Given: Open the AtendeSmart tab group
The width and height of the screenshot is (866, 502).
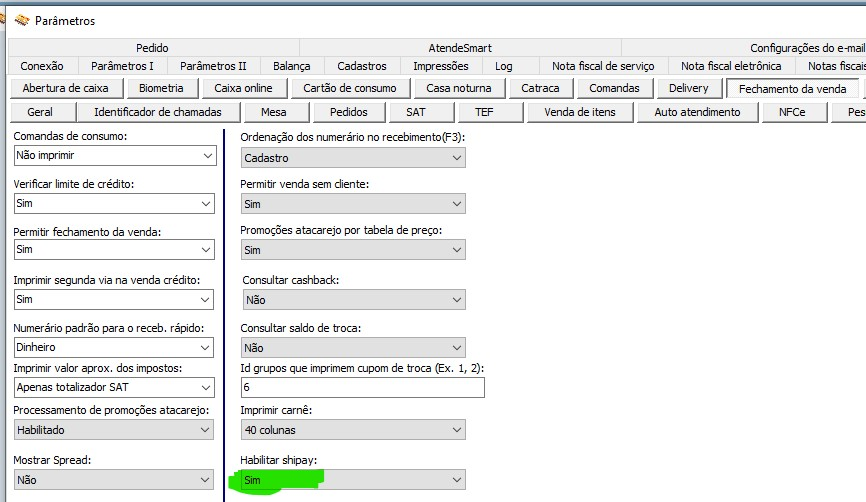Looking at the screenshot, I should coord(460,48).
